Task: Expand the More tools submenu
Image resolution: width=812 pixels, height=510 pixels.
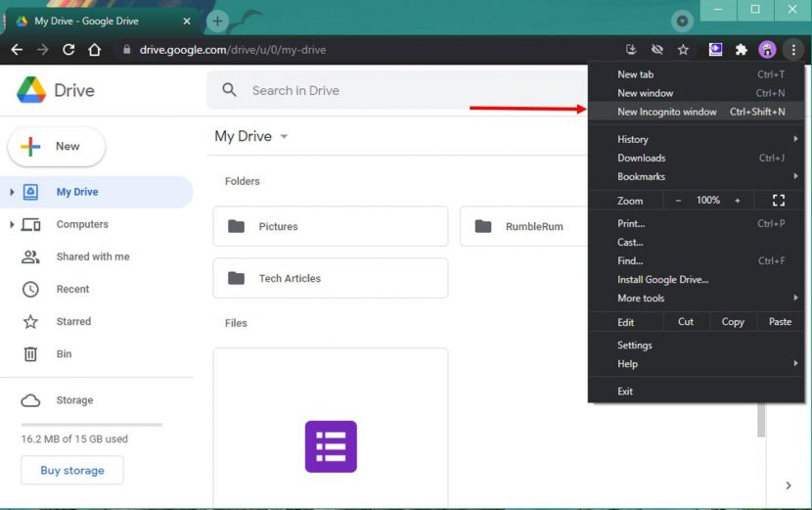Action: 697,298
